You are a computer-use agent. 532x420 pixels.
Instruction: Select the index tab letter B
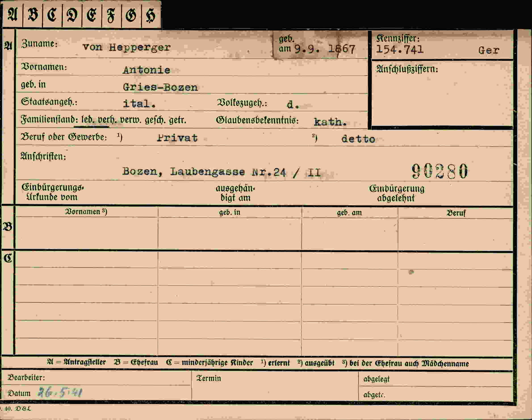[x=33, y=15]
